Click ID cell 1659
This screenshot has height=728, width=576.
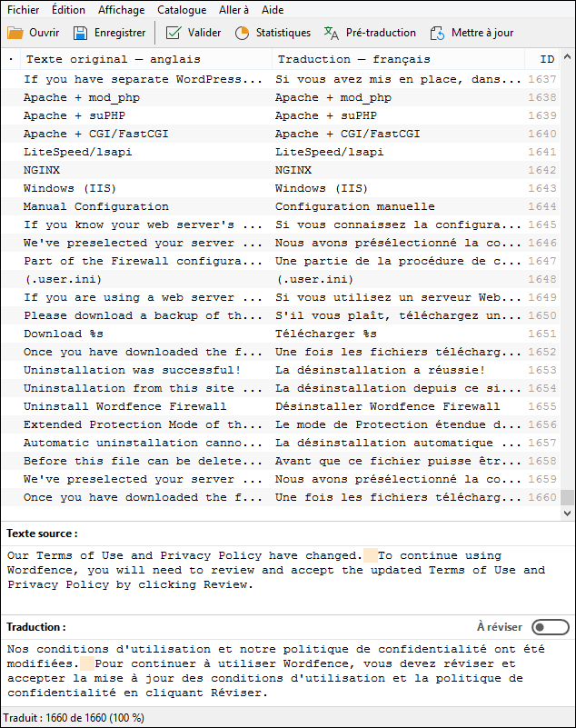tap(542, 479)
